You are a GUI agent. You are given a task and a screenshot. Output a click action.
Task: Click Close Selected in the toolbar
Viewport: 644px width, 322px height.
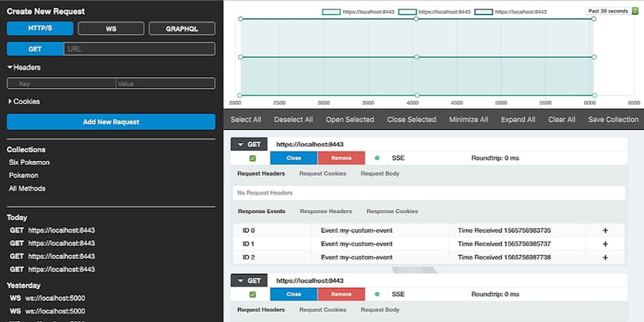click(x=411, y=120)
